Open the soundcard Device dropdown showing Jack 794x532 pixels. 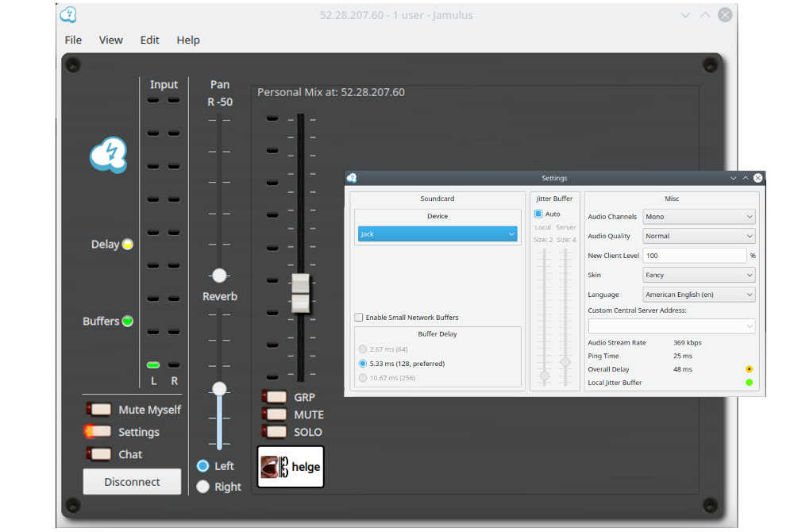437,234
